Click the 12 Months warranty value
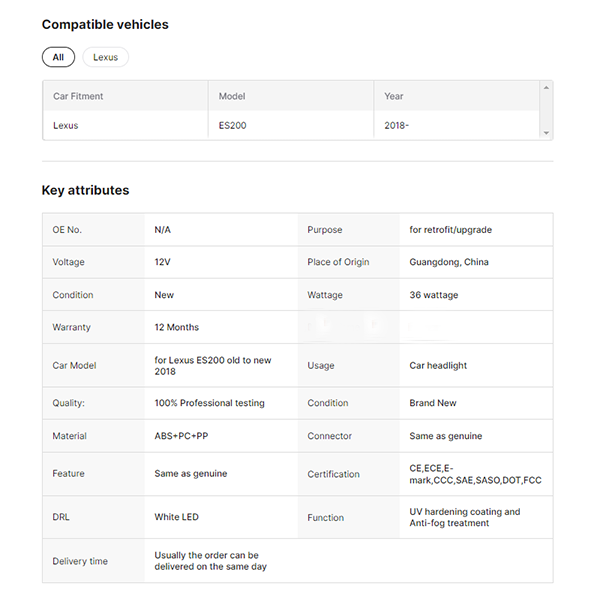This screenshot has height=600, width=600. (176, 327)
